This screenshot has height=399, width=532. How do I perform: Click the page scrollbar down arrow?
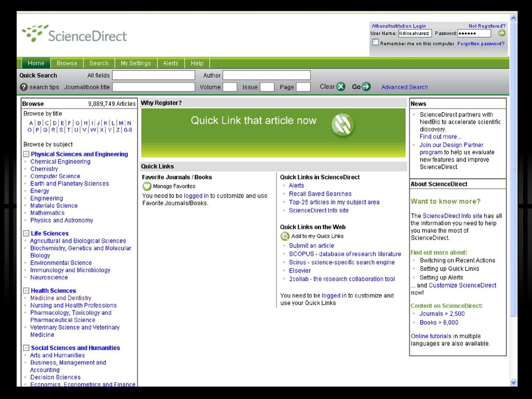pyautogui.click(x=513, y=382)
